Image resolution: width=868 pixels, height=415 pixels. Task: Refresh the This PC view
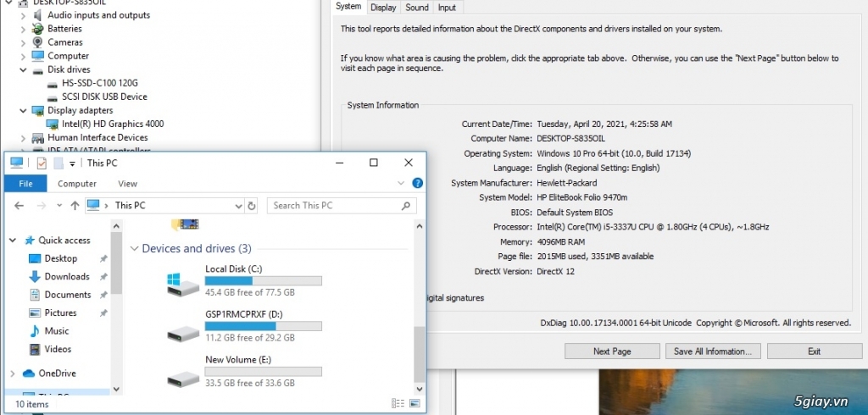(x=251, y=206)
